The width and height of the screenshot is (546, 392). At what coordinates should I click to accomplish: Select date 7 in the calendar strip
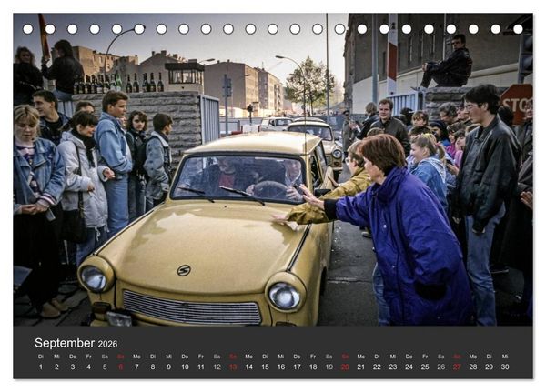[x=136, y=367]
